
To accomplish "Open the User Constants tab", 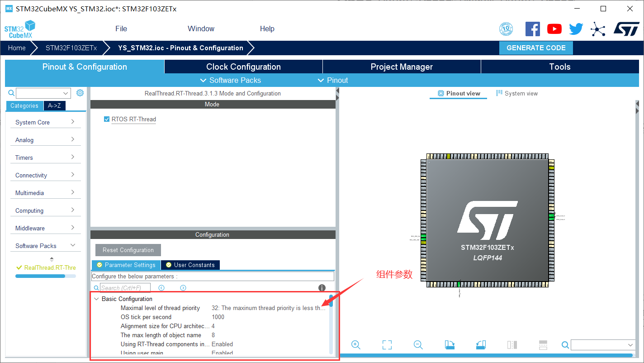I will pyautogui.click(x=190, y=265).
